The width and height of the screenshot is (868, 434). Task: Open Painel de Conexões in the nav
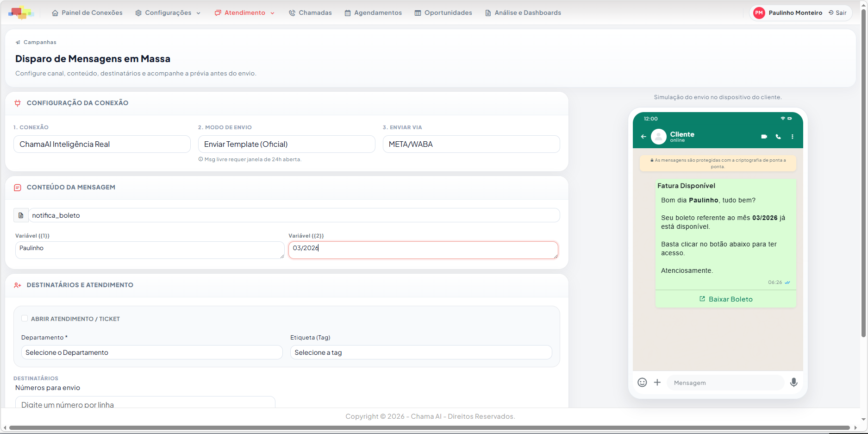(87, 13)
